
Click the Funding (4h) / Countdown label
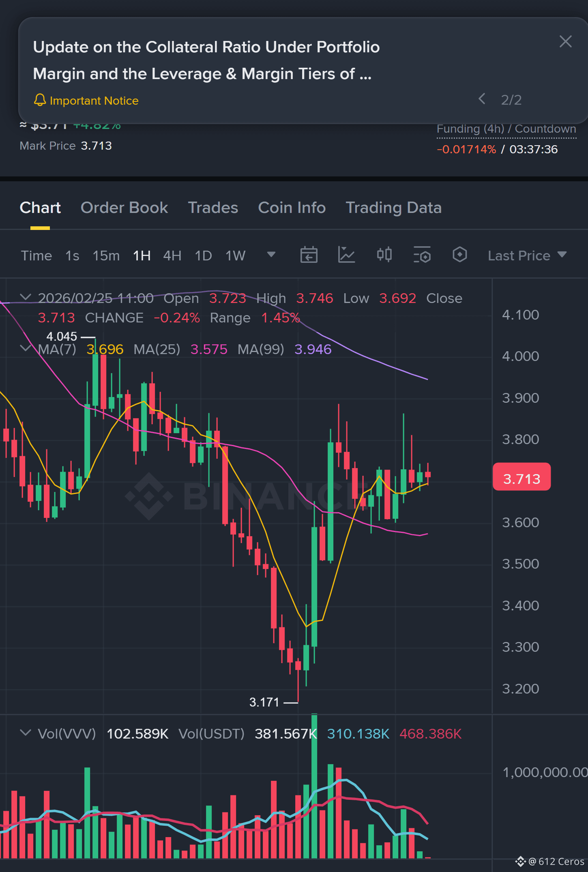(506, 129)
